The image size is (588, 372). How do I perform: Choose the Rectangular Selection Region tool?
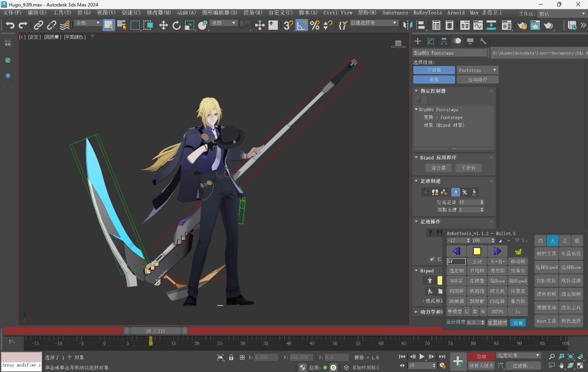click(x=135, y=25)
